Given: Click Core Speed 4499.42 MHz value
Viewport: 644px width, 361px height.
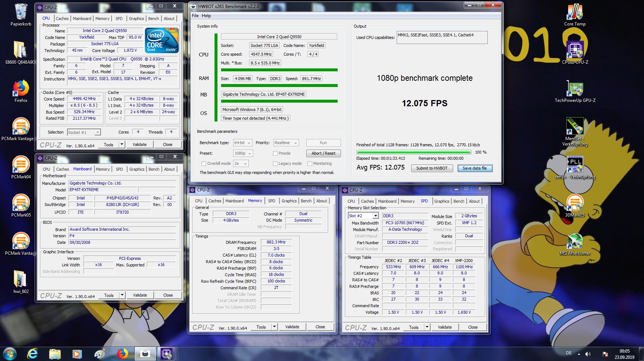Looking at the screenshot, I should pyautogui.click(x=84, y=99).
